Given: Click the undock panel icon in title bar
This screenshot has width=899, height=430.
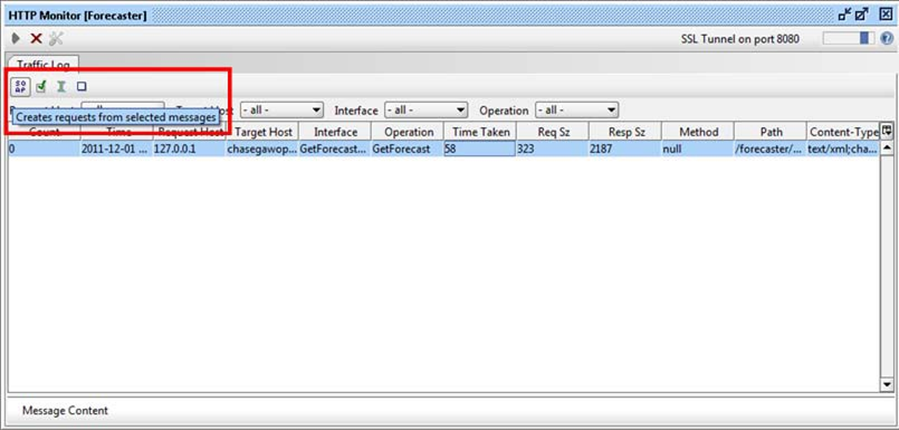Looking at the screenshot, I should tap(845, 15).
